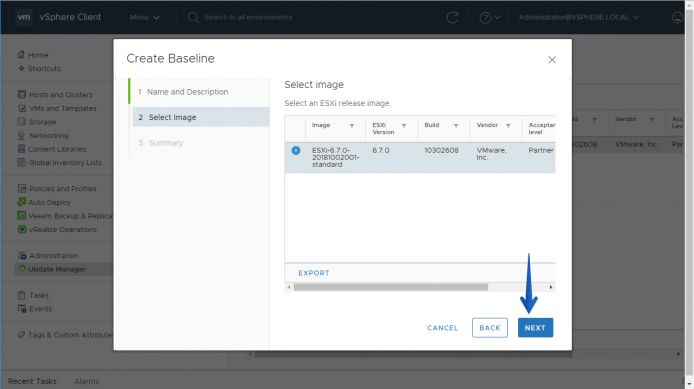694x389 pixels.
Task: Click the image table scrollbar right arrow
Action: coord(551,287)
